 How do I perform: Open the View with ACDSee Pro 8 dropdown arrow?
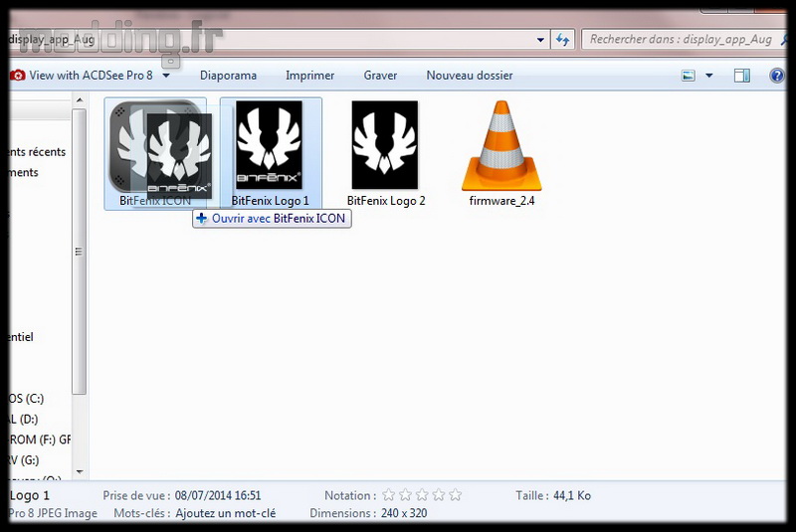[166, 76]
